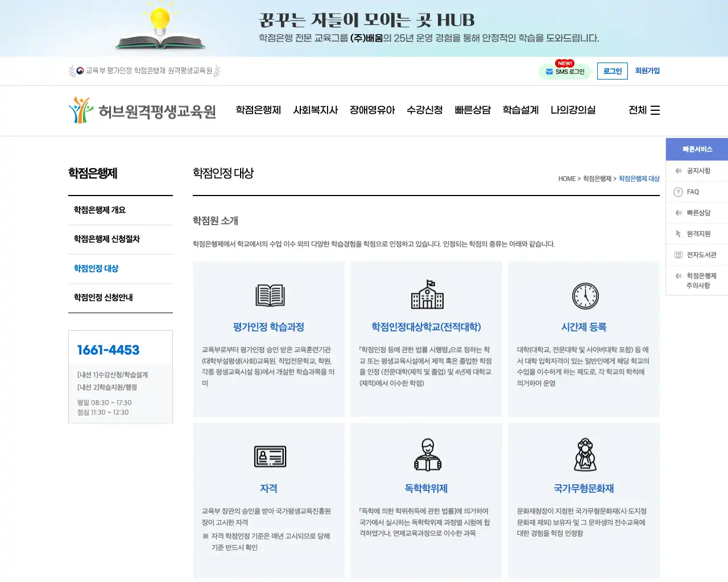Viewport: 728px width, 582px height.
Task: Click the 원격지원 text in quick service
Action: click(698, 234)
